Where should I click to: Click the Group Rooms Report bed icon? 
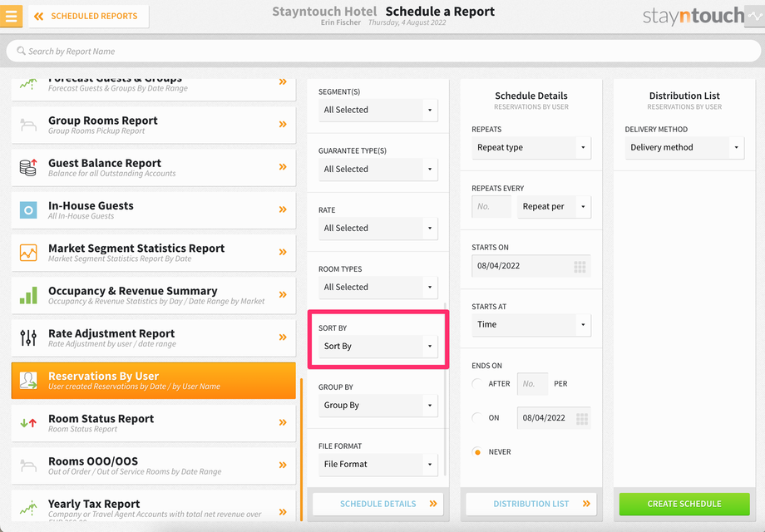pyautogui.click(x=28, y=126)
